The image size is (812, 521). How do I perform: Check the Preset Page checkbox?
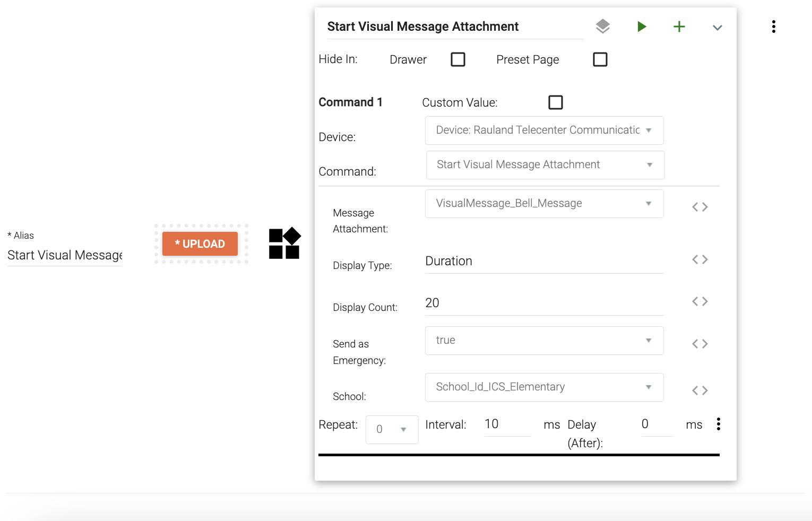click(x=600, y=59)
